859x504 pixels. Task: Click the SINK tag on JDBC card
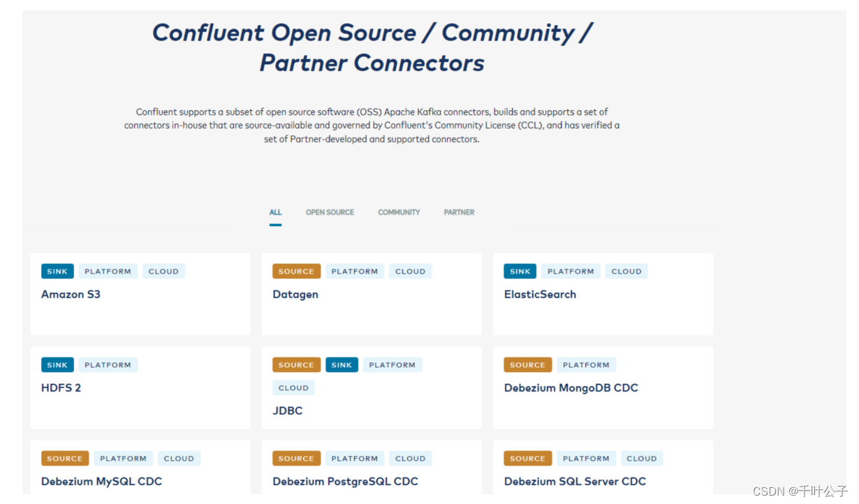click(342, 365)
